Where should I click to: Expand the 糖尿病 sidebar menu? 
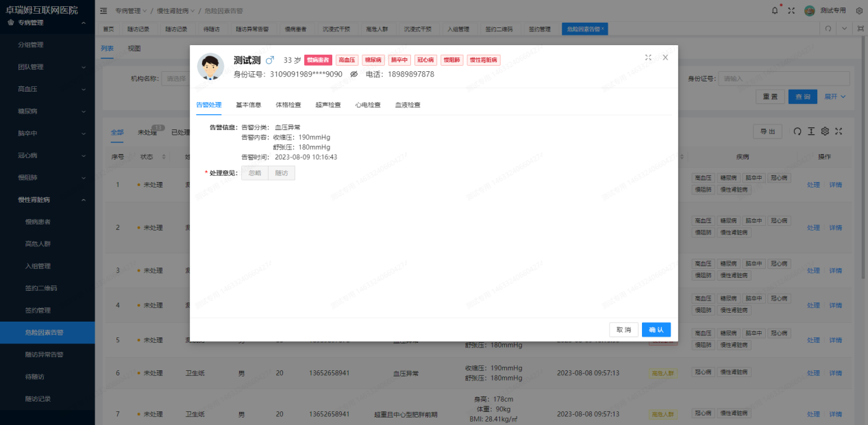click(x=47, y=111)
